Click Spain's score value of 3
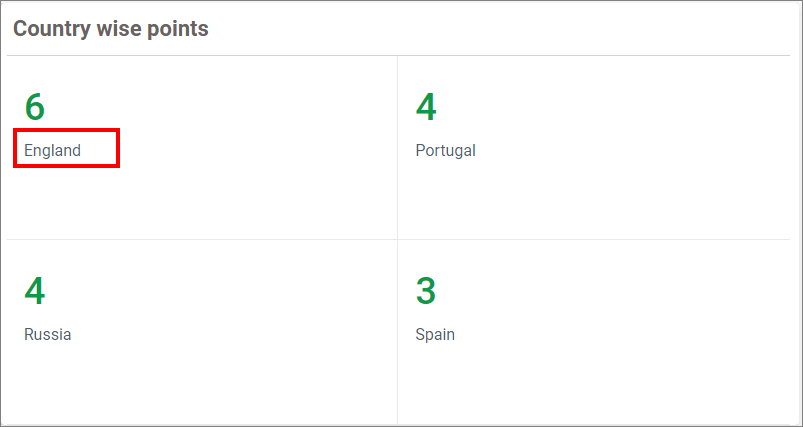The image size is (803, 427). (426, 291)
